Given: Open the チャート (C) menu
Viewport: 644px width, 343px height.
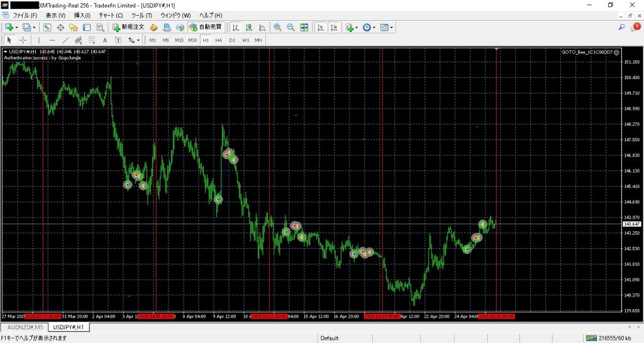Looking at the screenshot, I should tap(111, 15).
